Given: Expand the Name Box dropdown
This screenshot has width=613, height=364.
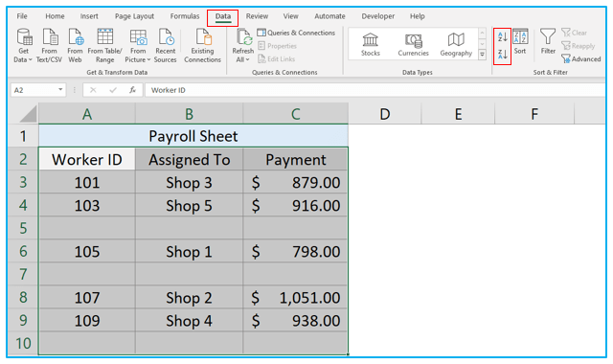Looking at the screenshot, I should [x=60, y=90].
